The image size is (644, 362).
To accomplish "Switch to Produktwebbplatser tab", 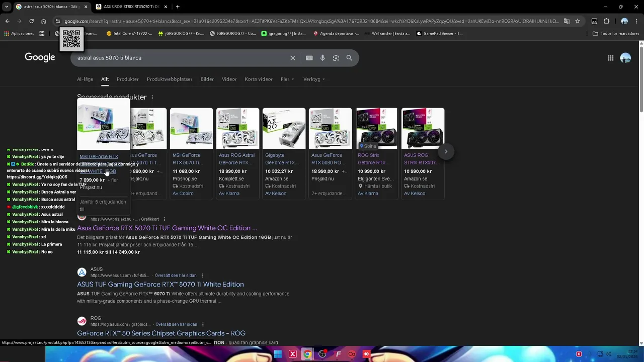I will coord(169,79).
